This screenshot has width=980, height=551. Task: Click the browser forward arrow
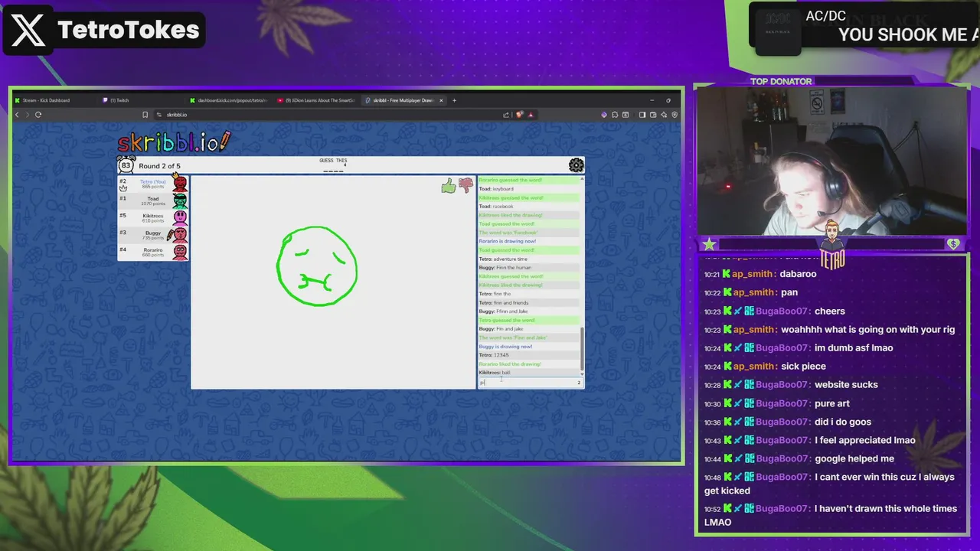[x=28, y=115]
